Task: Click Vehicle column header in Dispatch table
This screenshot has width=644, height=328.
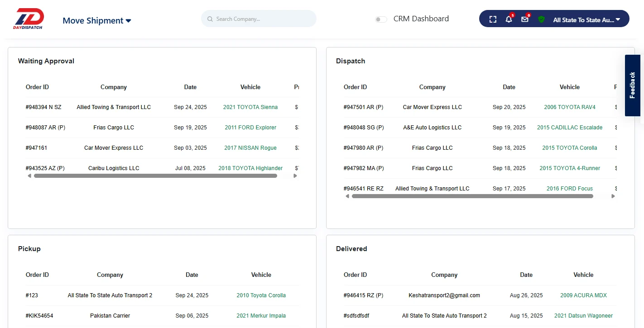Action: click(570, 87)
